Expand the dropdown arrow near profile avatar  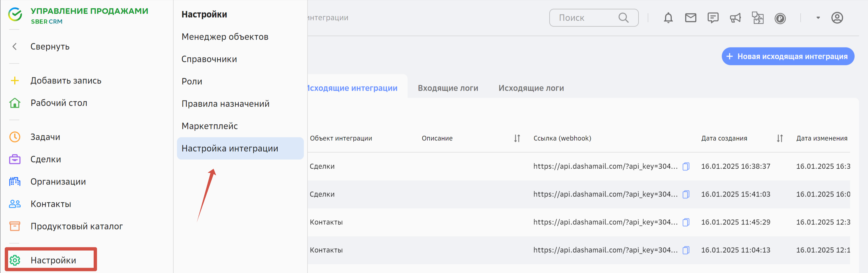[x=818, y=18]
